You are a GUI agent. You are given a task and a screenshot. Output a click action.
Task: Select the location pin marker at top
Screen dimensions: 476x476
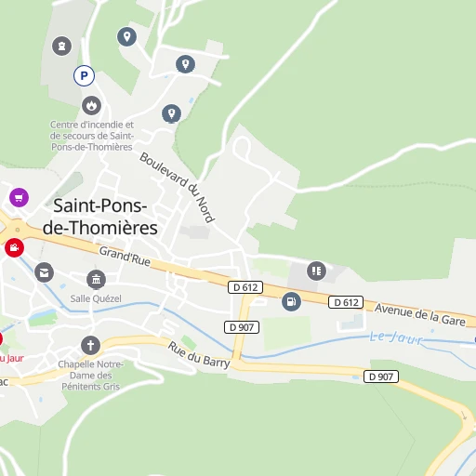pyautogui.click(x=126, y=36)
